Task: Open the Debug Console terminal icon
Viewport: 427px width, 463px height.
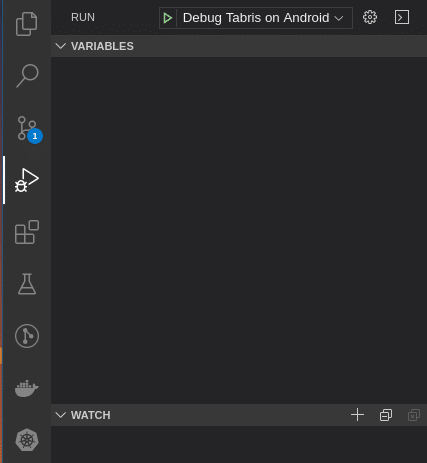Action: click(402, 17)
